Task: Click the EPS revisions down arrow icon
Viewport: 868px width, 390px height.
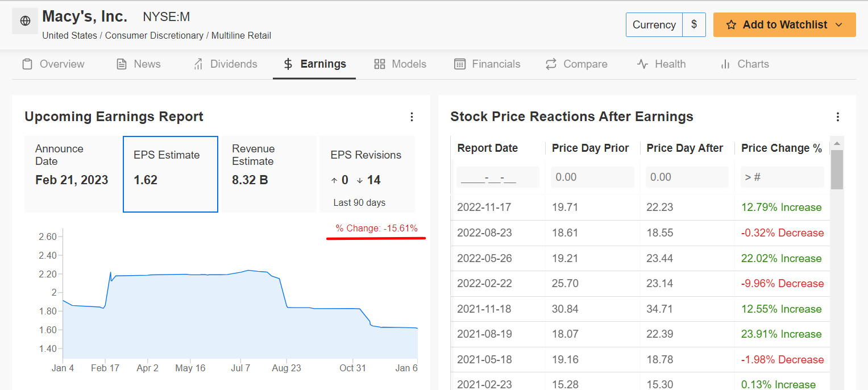Action: [360, 180]
